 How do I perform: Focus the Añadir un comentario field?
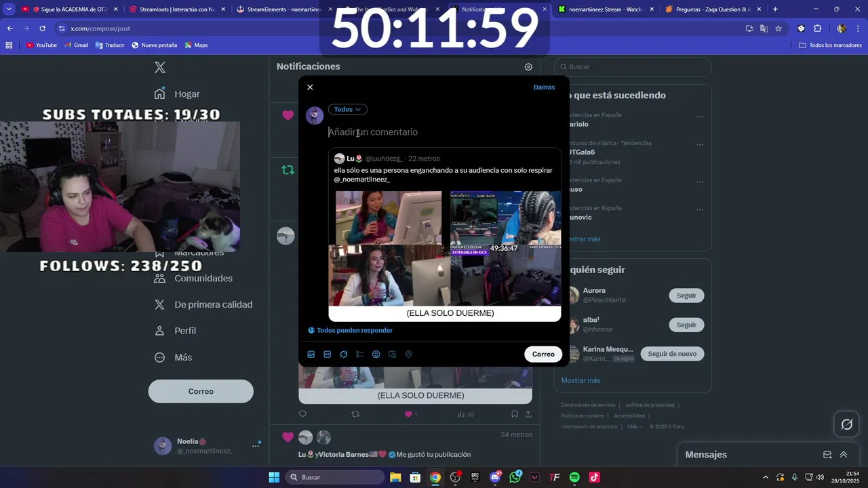click(444, 132)
